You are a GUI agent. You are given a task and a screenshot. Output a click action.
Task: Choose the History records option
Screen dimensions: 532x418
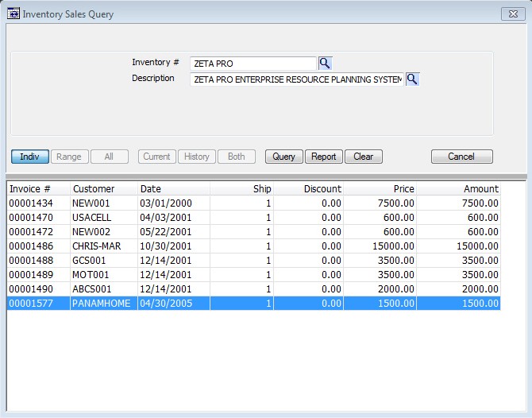[197, 157]
